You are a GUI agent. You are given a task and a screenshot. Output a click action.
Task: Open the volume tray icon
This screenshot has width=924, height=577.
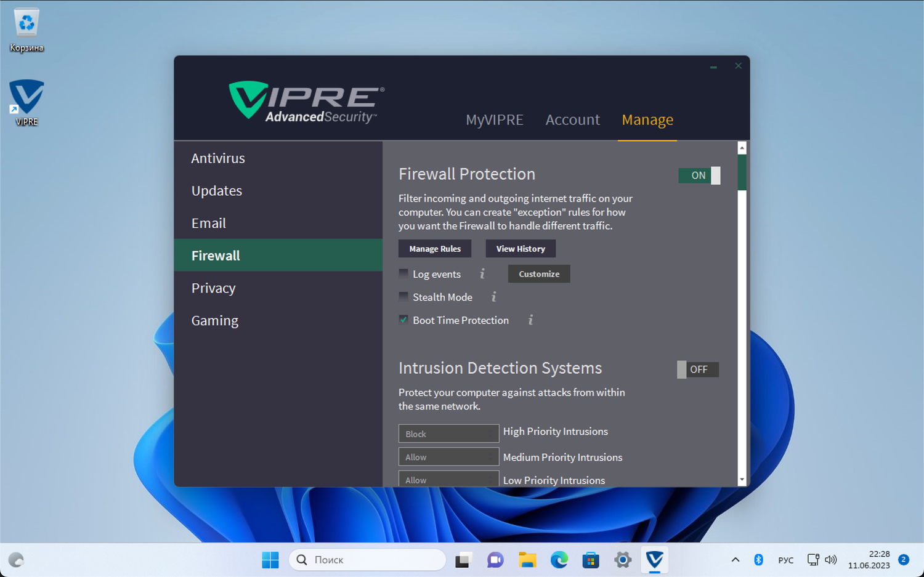tap(830, 560)
